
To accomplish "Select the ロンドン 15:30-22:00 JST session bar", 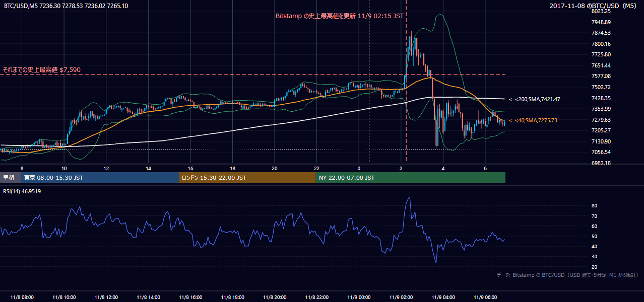I will [247, 178].
